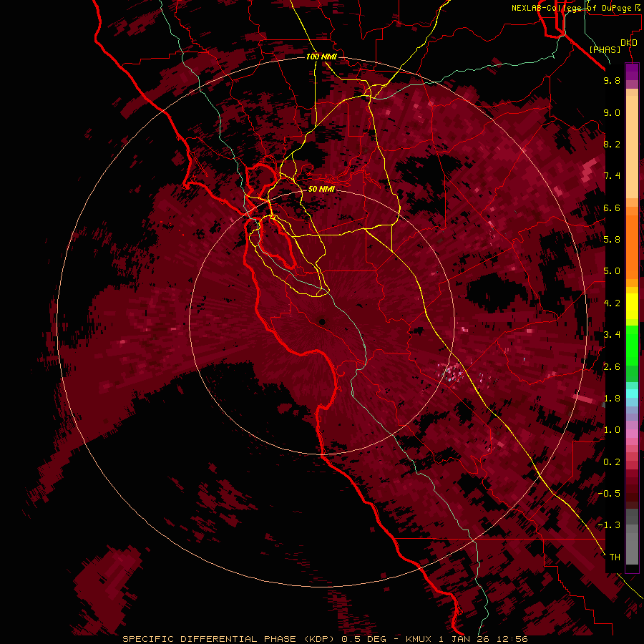Click the 8.2 value on the color scale

(612, 144)
